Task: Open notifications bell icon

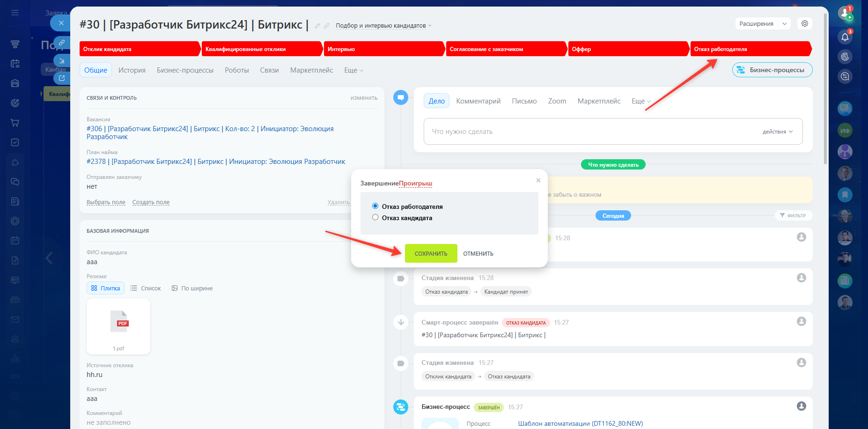Action: coord(845,37)
